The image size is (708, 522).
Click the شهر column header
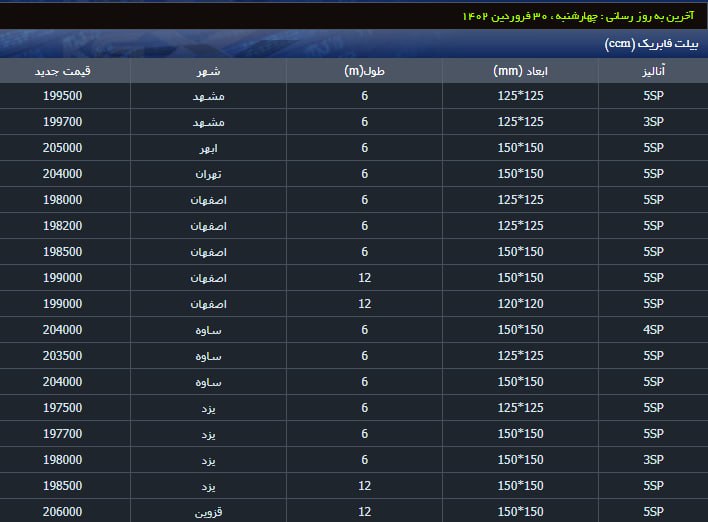pyautogui.click(x=208, y=71)
